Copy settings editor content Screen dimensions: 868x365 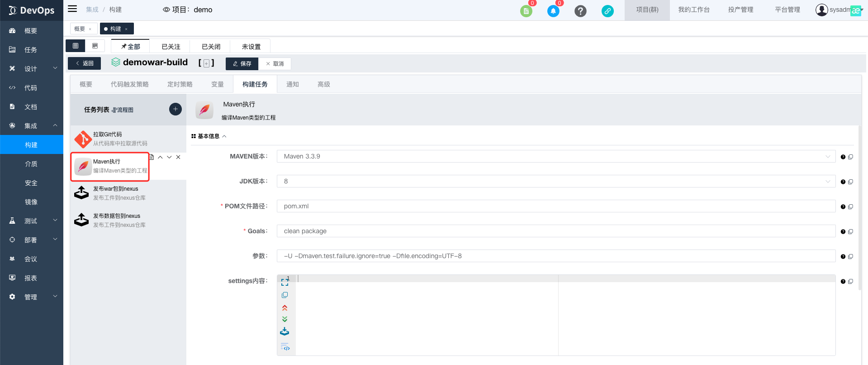coord(285,295)
